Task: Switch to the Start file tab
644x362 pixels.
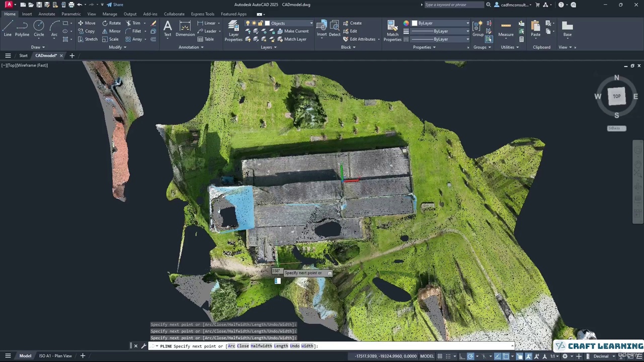Action: 23,55
